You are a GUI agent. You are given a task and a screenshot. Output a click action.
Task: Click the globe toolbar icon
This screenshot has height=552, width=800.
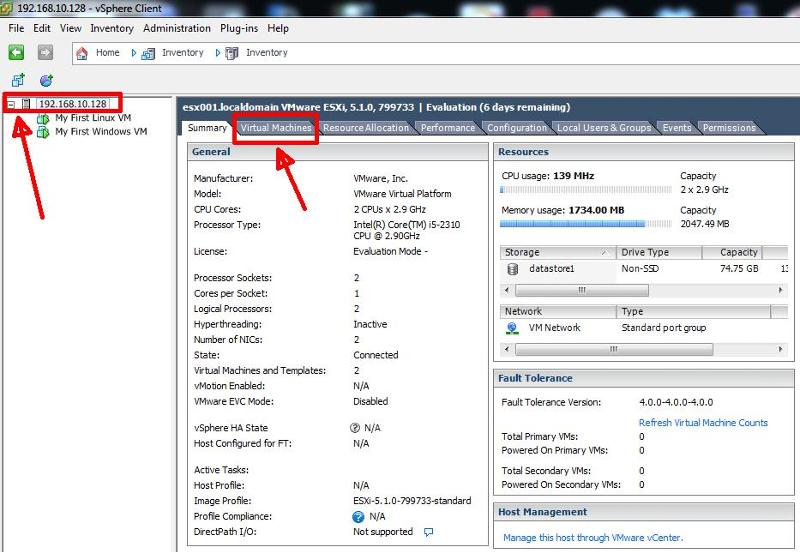coord(46,80)
